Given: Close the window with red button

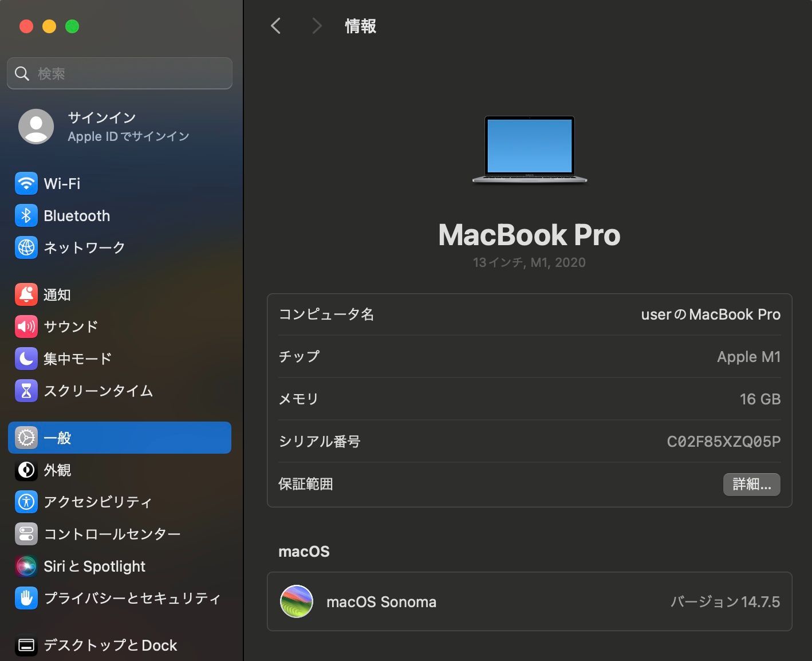Looking at the screenshot, I should point(26,26).
